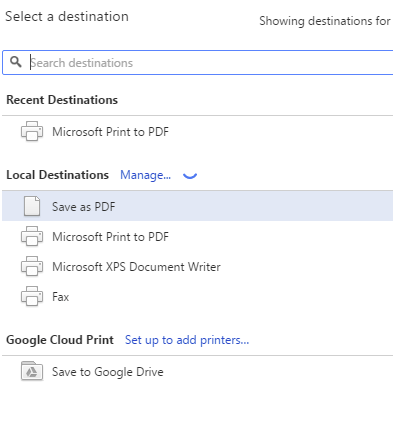Viewport: 393px width, 435px height.
Task: Click the magnifier search icon
Action: (16, 62)
